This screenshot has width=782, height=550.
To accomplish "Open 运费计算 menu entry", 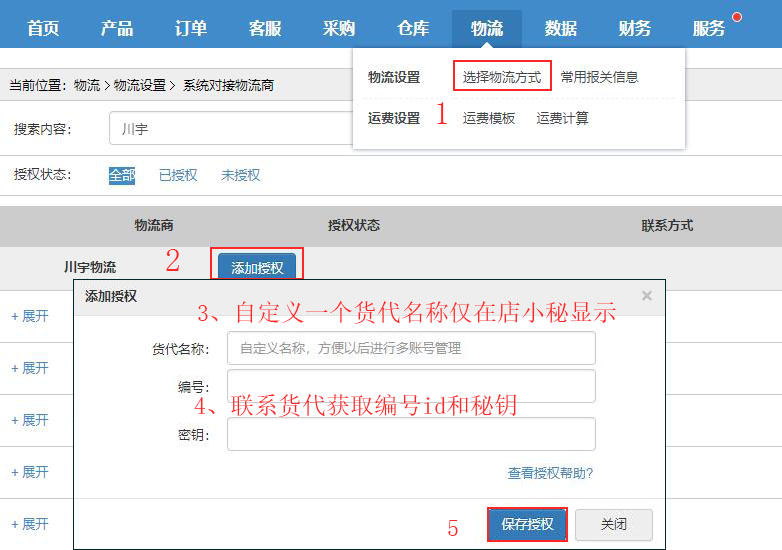I will point(562,118).
